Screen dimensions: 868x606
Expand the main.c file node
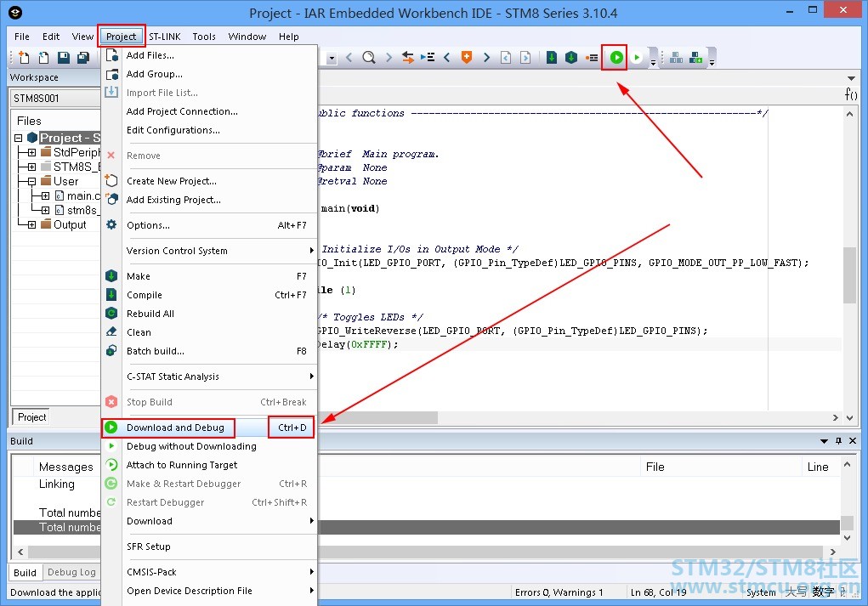click(45, 196)
